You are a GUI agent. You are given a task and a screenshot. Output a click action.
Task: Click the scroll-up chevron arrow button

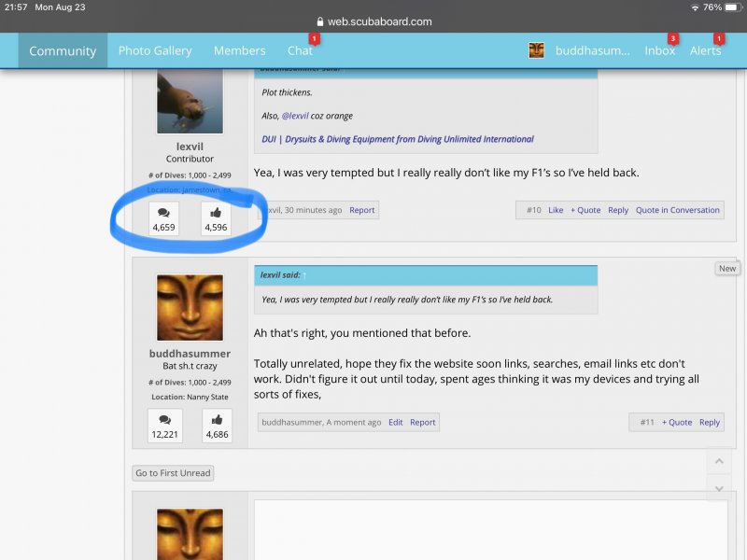click(717, 461)
